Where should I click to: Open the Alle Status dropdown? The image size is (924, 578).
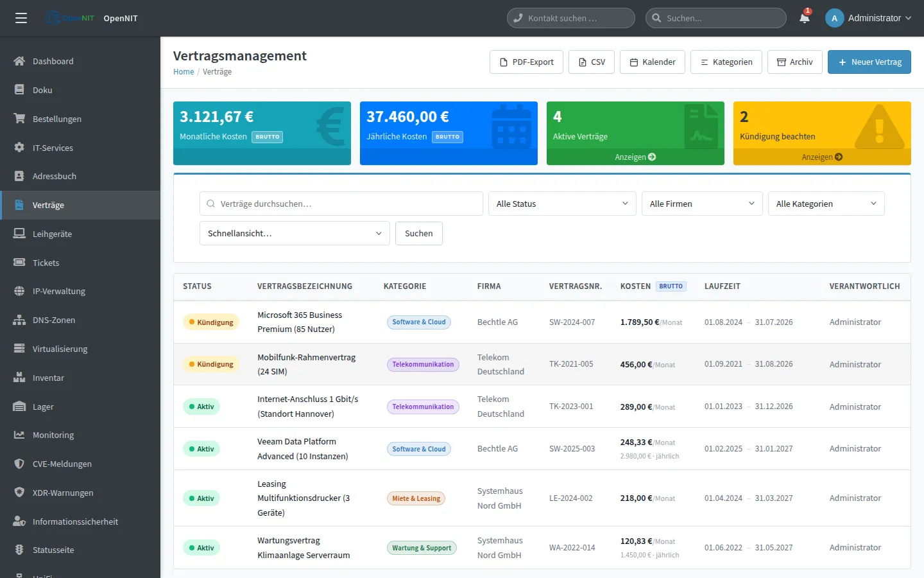[x=562, y=204]
